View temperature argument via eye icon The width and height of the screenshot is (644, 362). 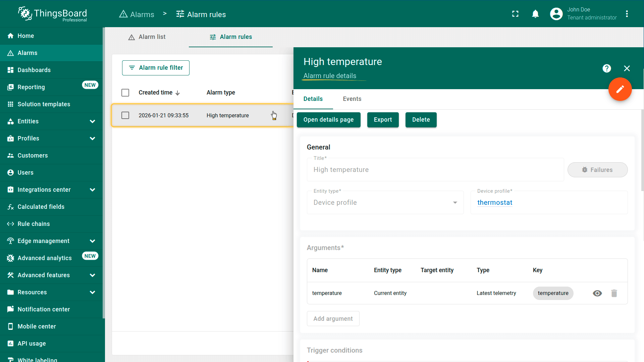click(597, 293)
